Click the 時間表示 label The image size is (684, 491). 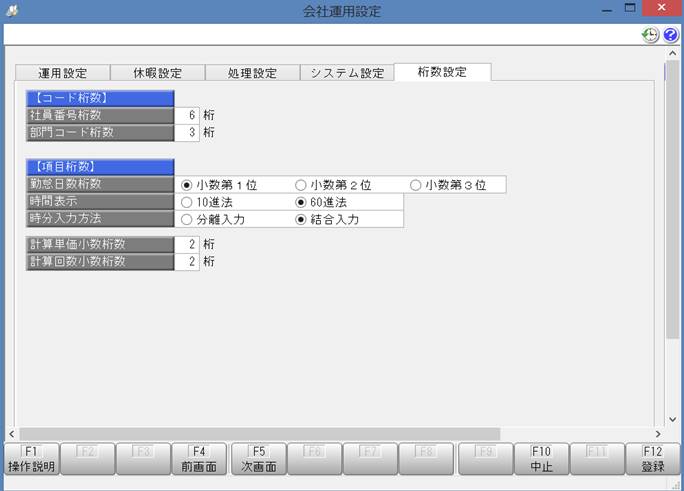point(100,201)
